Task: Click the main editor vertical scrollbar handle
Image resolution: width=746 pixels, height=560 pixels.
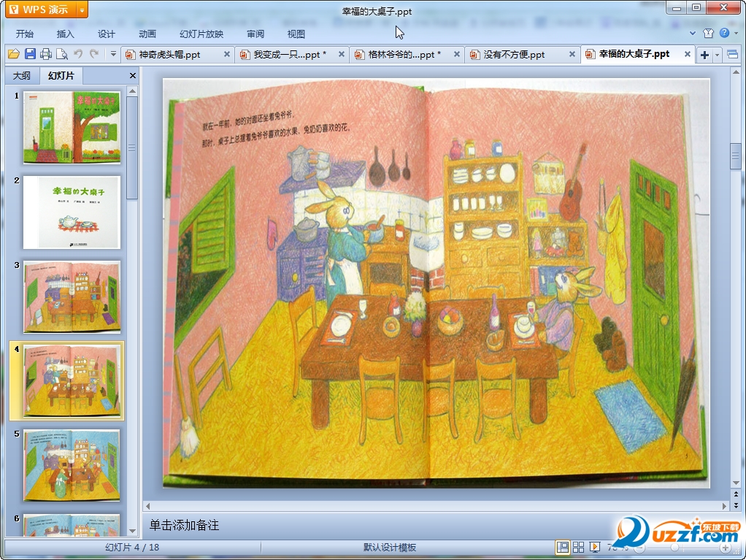Action: [x=736, y=156]
